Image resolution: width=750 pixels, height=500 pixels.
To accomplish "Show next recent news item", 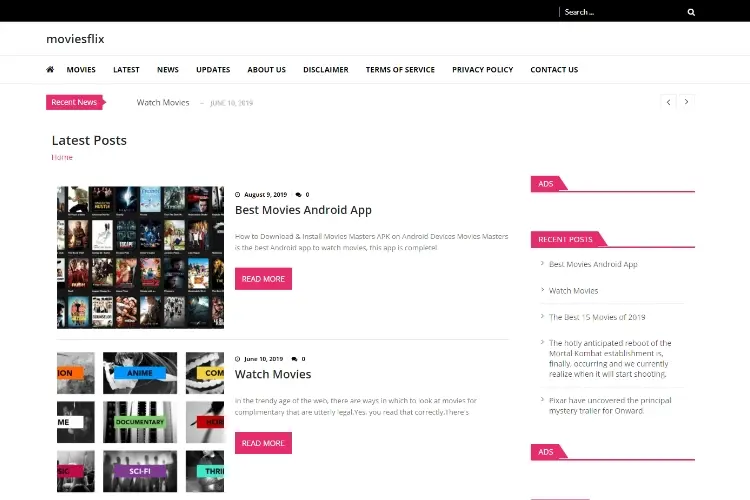I will coord(686,102).
